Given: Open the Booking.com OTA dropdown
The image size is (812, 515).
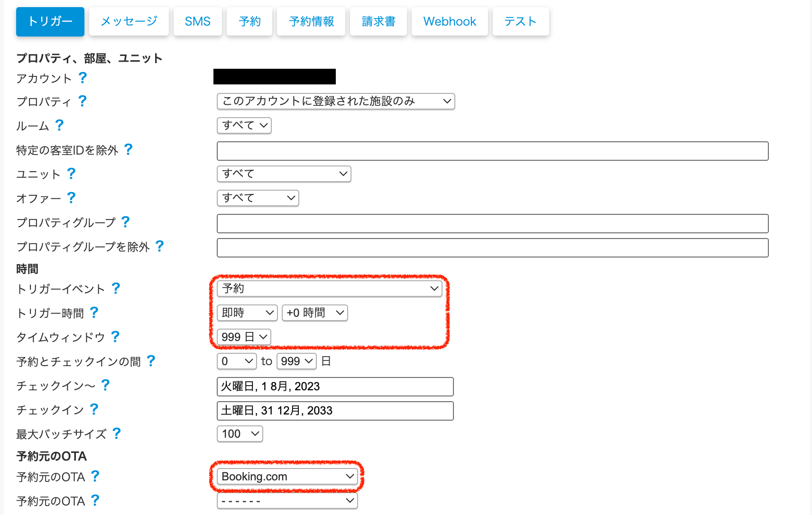Looking at the screenshot, I should pyautogui.click(x=287, y=476).
